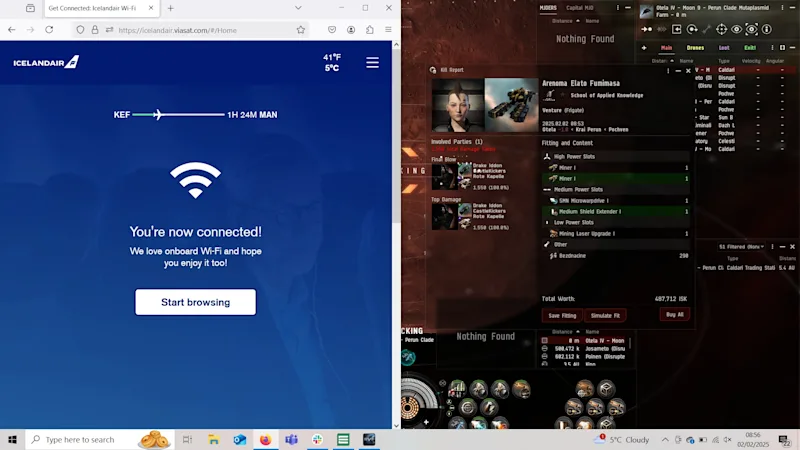Viewport: 800px width, 450px height.
Task: Open the Icelandair hamburger menu
Action: click(x=372, y=63)
